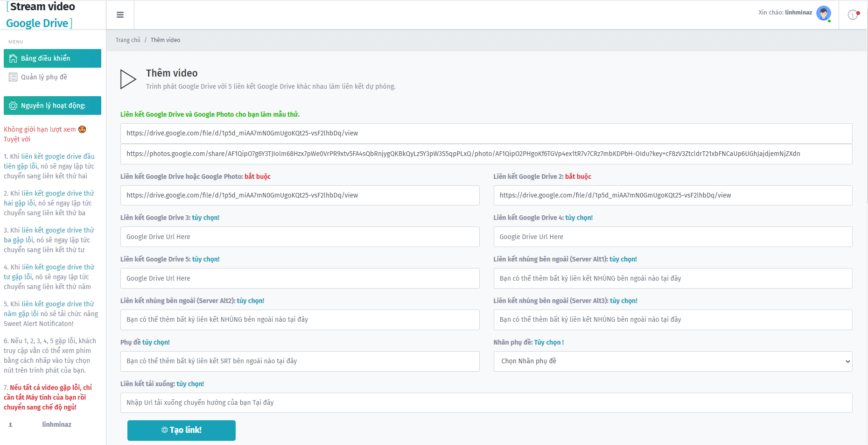This screenshot has height=445, width=868.
Task: Open the notification icon with red dot
Action: tap(853, 15)
